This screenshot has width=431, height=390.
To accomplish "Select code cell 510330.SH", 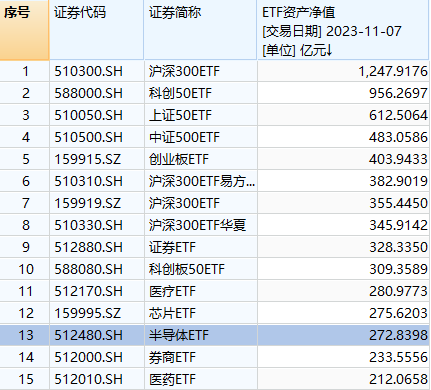I will pos(97,225).
